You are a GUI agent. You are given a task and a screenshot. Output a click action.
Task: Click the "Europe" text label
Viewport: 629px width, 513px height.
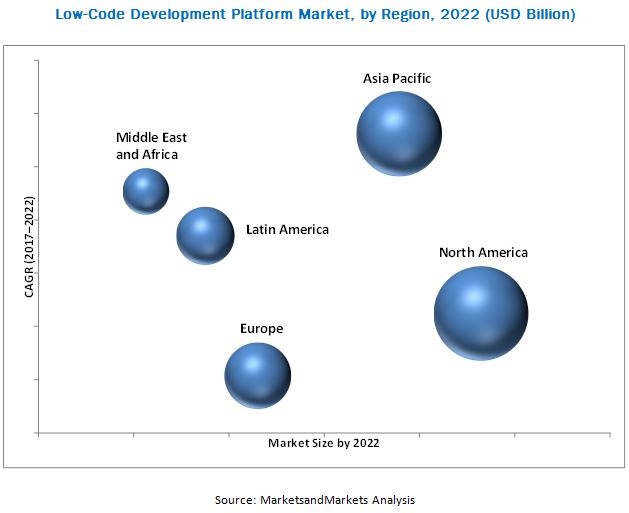261,328
